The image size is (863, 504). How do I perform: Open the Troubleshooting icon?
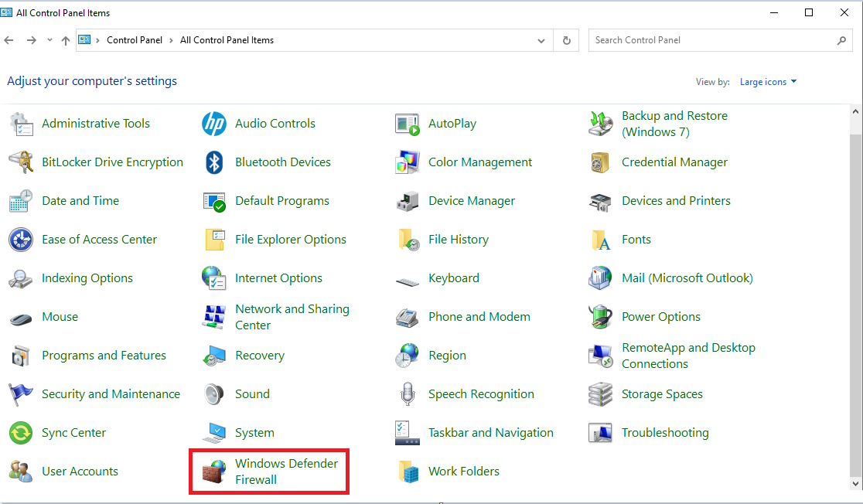(x=601, y=433)
